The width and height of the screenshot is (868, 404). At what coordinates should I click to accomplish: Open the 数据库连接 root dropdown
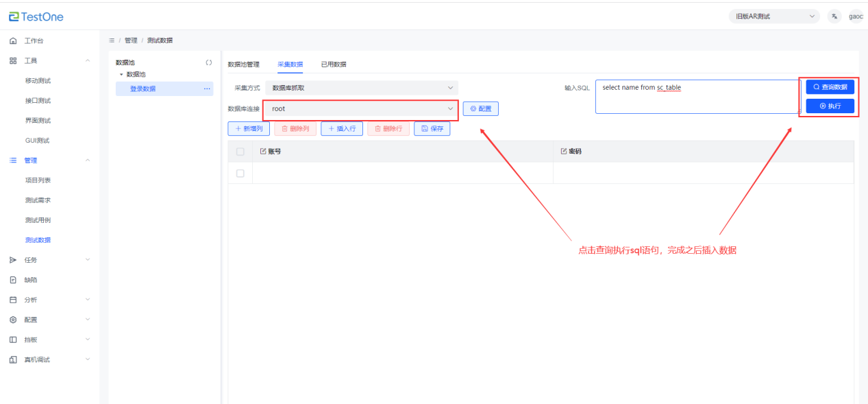click(361, 108)
